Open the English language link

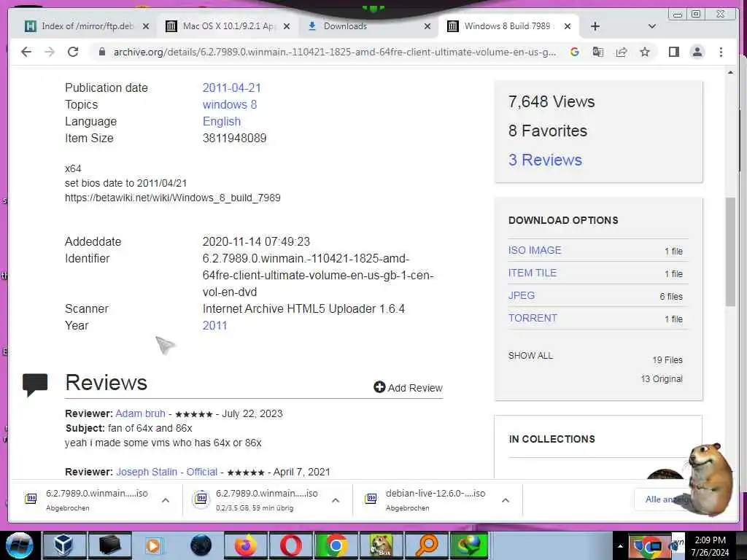click(x=222, y=122)
